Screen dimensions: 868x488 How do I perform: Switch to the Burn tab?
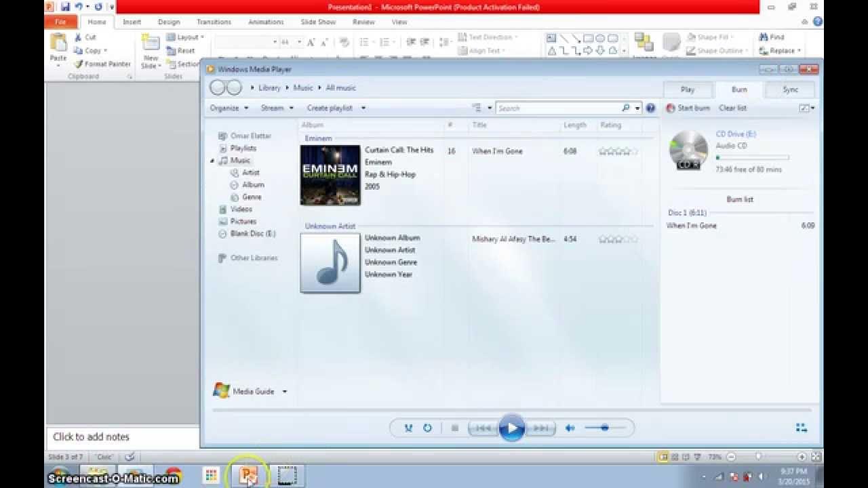point(739,89)
